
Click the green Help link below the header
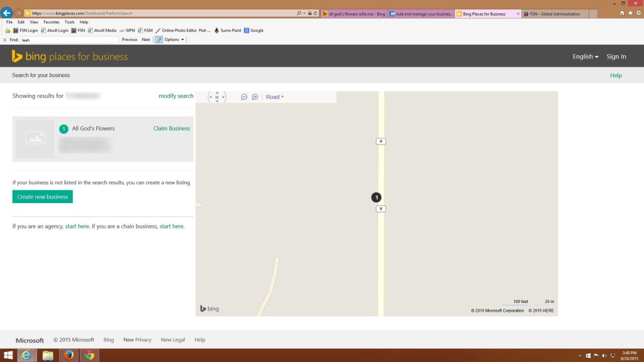click(x=616, y=75)
